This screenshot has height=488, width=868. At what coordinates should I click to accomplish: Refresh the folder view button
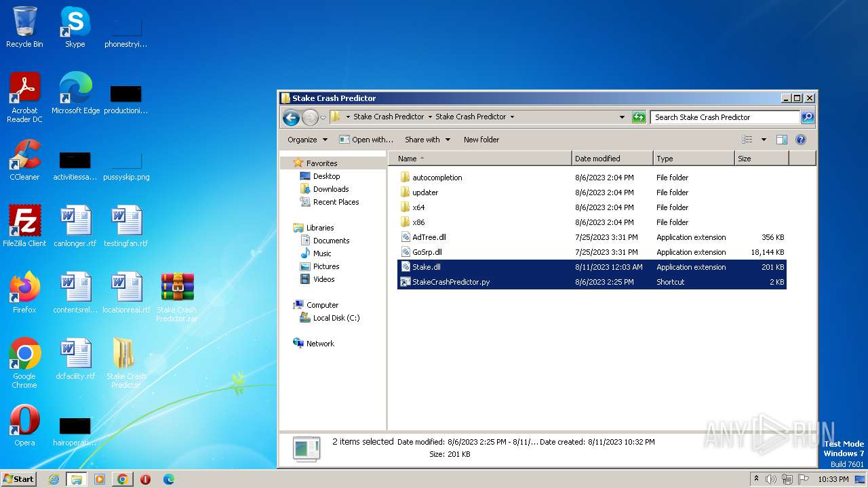[x=639, y=117]
